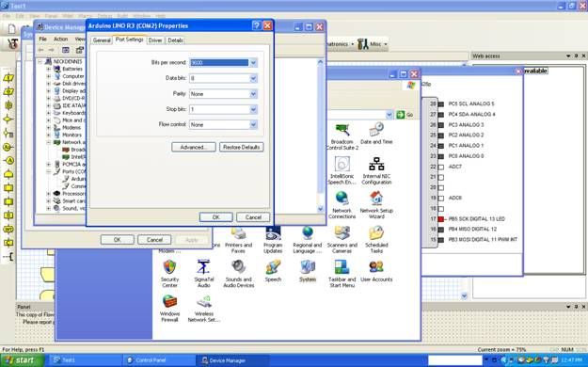Click the Windows start button

tap(23, 360)
